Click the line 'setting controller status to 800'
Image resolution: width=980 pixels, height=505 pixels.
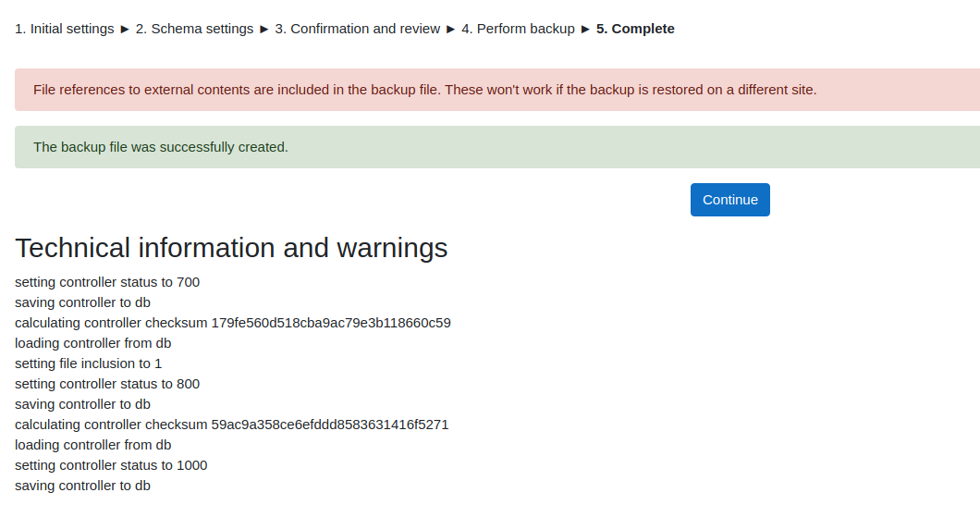[107, 384]
